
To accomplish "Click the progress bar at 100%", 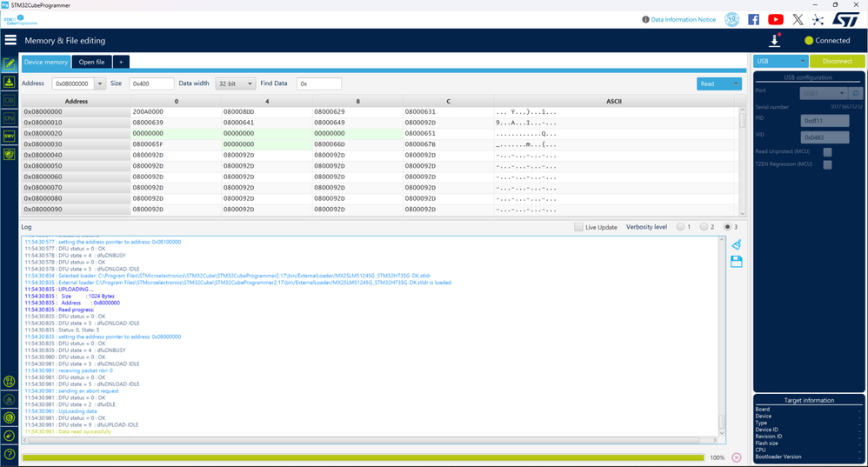I will [x=364, y=457].
